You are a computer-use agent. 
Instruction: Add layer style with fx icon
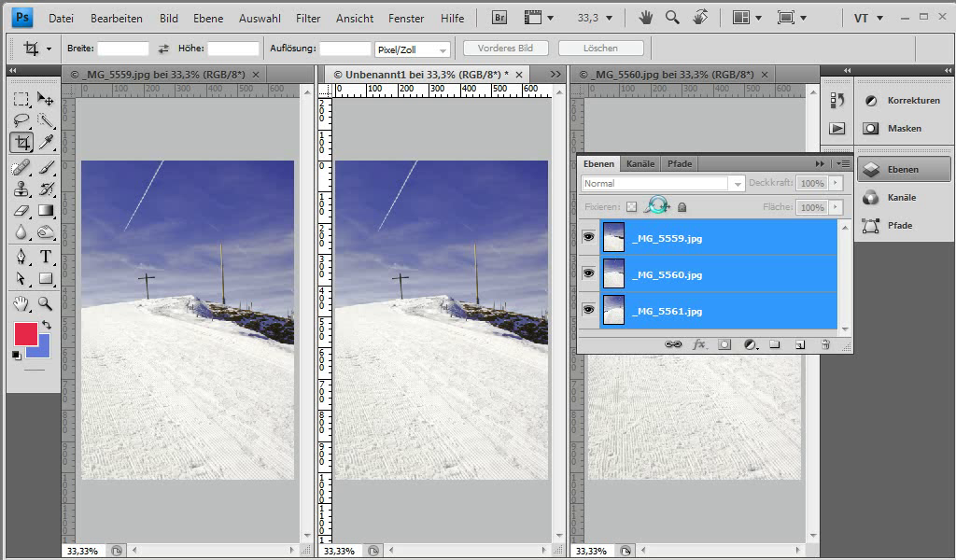tap(698, 345)
